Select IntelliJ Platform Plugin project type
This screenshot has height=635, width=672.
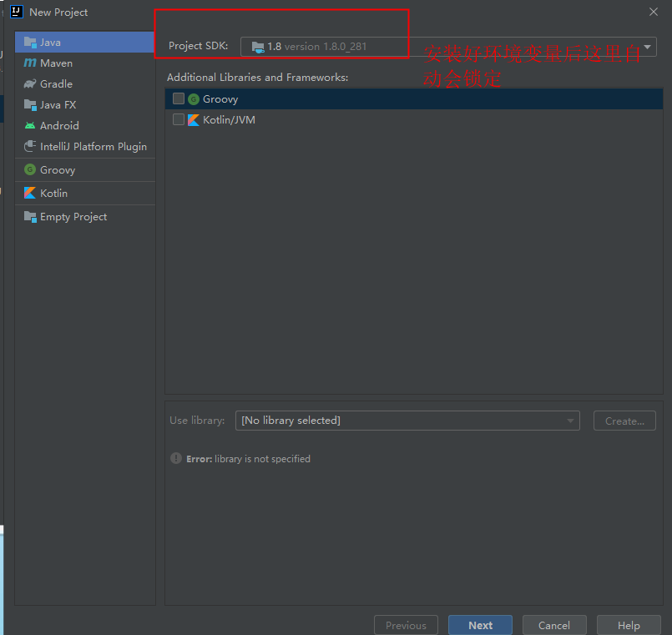(x=85, y=146)
